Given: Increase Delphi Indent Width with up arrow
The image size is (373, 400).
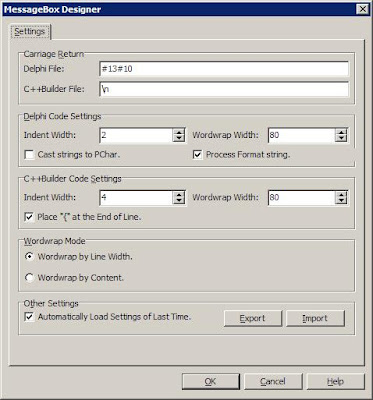Looking at the screenshot, I should point(179,132).
